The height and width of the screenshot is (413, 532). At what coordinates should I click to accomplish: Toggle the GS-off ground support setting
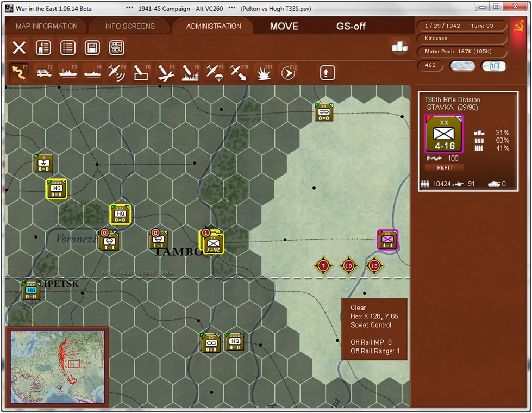pyautogui.click(x=351, y=26)
